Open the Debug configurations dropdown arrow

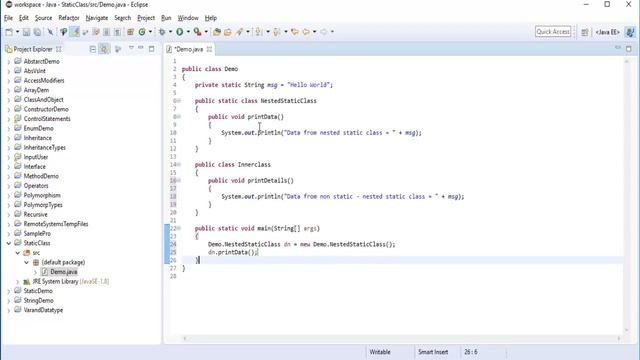coord(171,32)
